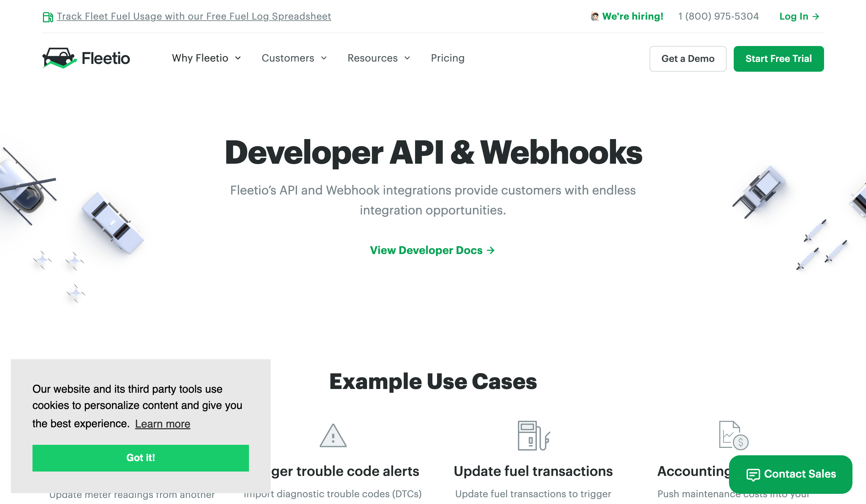Screen dimensions: 866x504
Task: Click the Log In arrow icon
Action: 816,17
